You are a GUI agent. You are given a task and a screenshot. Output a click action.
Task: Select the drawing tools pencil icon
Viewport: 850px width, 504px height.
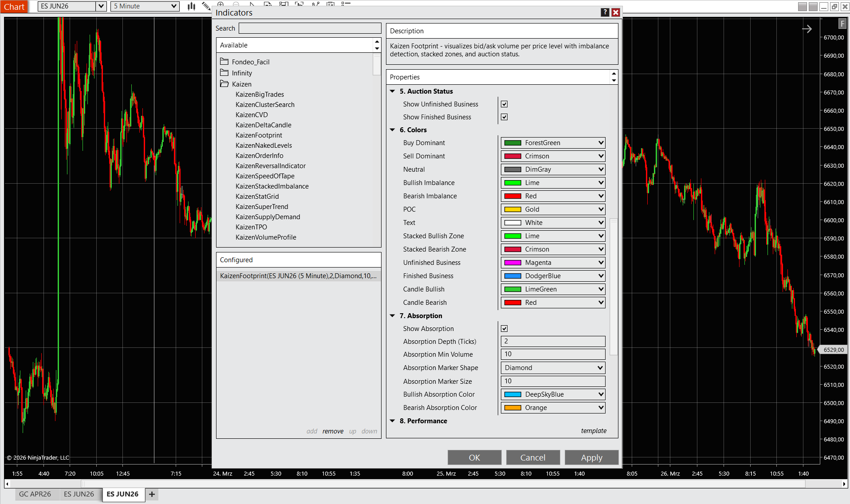pos(206,6)
